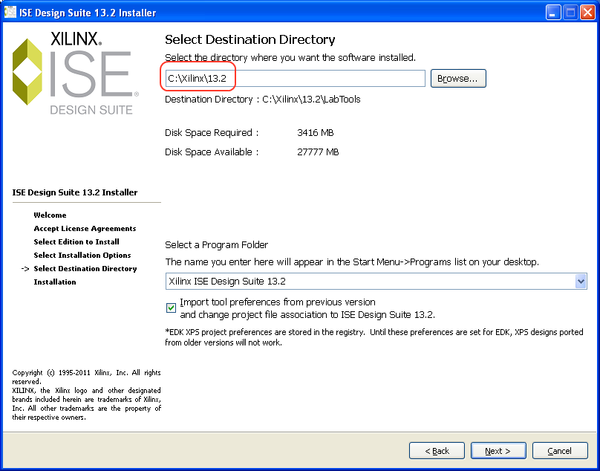Screen dimensions: 600x471
Task: Select Accept License Agreements step
Action: (x=85, y=228)
